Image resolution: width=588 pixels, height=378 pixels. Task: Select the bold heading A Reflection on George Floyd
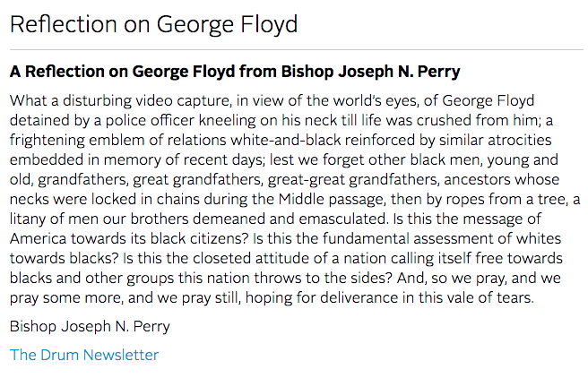coord(235,71)
